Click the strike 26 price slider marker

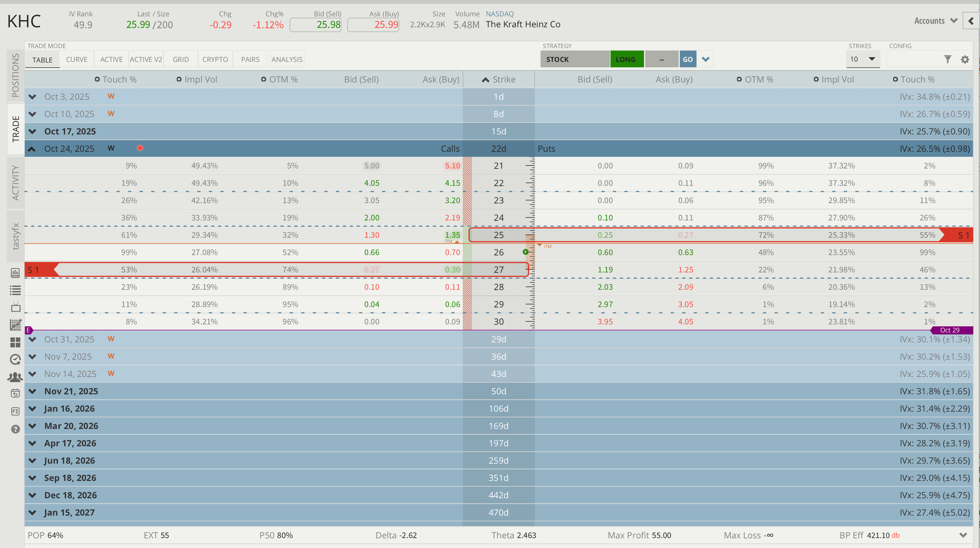pos(525,252)
